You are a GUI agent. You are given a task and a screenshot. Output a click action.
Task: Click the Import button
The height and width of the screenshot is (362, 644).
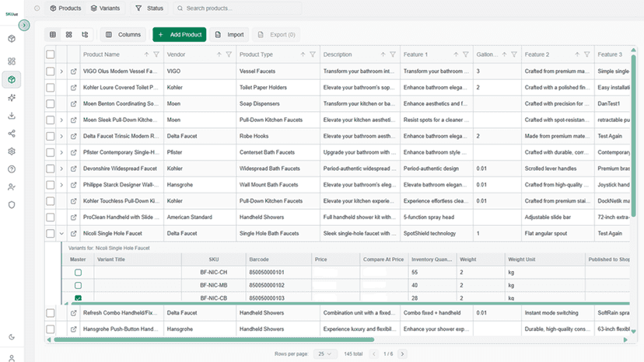tap(229, 34)
